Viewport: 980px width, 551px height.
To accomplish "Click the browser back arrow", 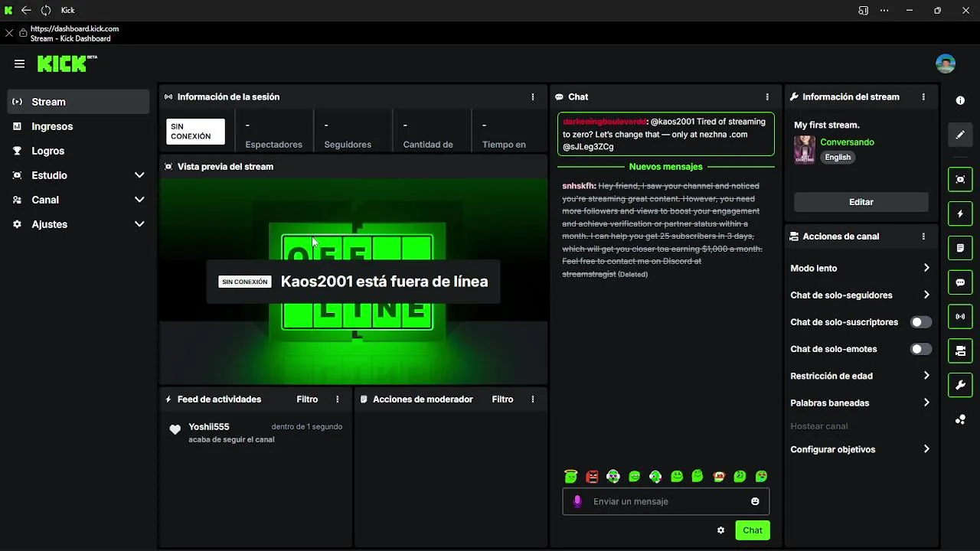I will coord(26,11).
